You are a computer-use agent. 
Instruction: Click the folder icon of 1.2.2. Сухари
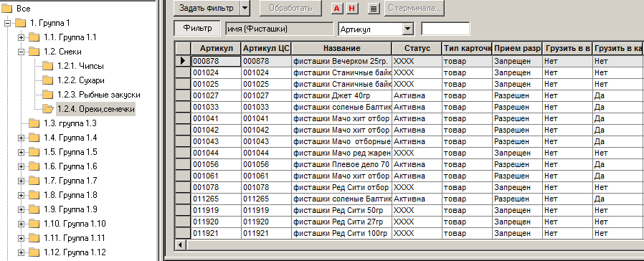point(48,80)
